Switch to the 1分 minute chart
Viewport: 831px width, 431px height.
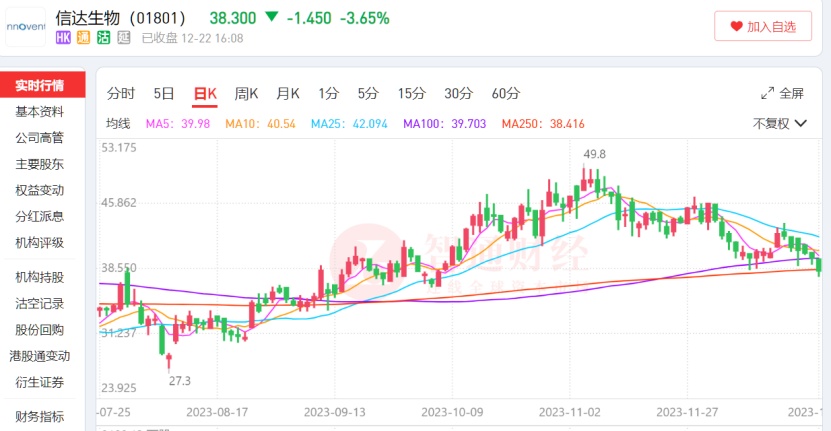(x=329, y=93)
